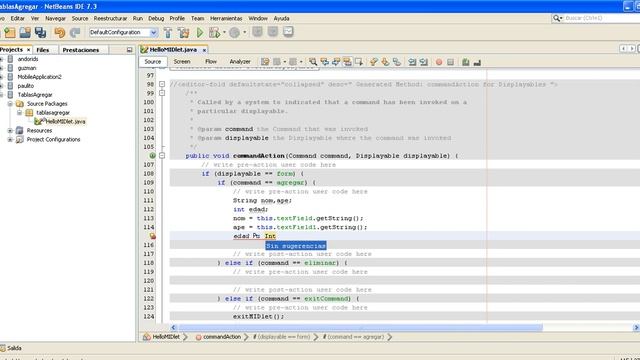Shift line left with the editor toolbar icon
This screenshot has width=640, height=360.
412,62
